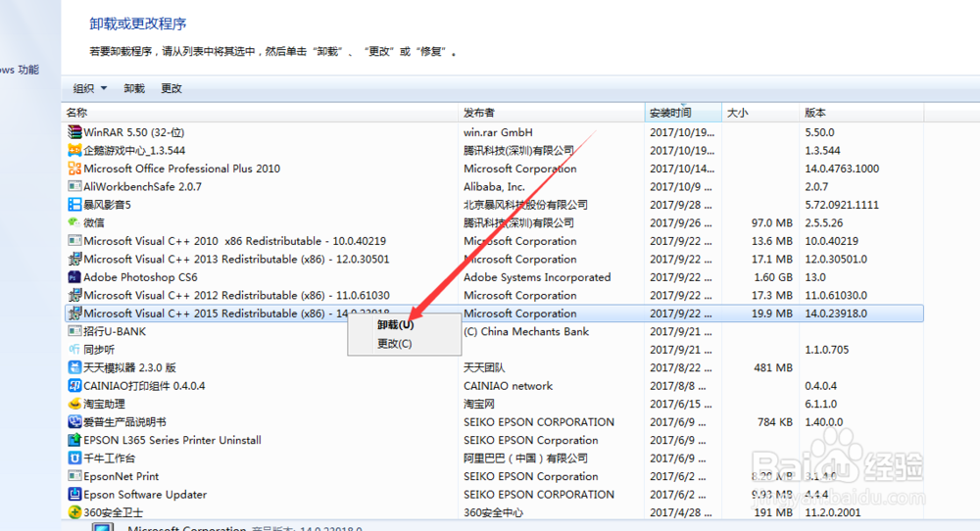
Task: Select the 企鹅游戏中心_1.3.544 entry
Action: 134,151
